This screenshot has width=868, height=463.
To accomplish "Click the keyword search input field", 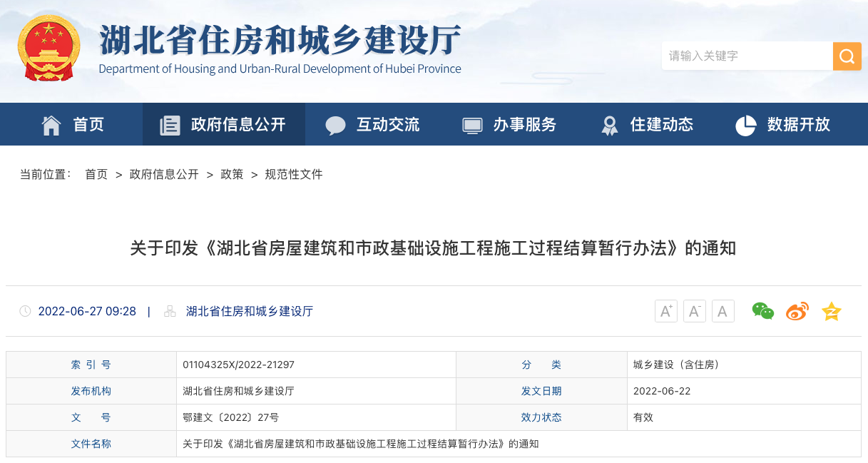I will click(746, 56).
